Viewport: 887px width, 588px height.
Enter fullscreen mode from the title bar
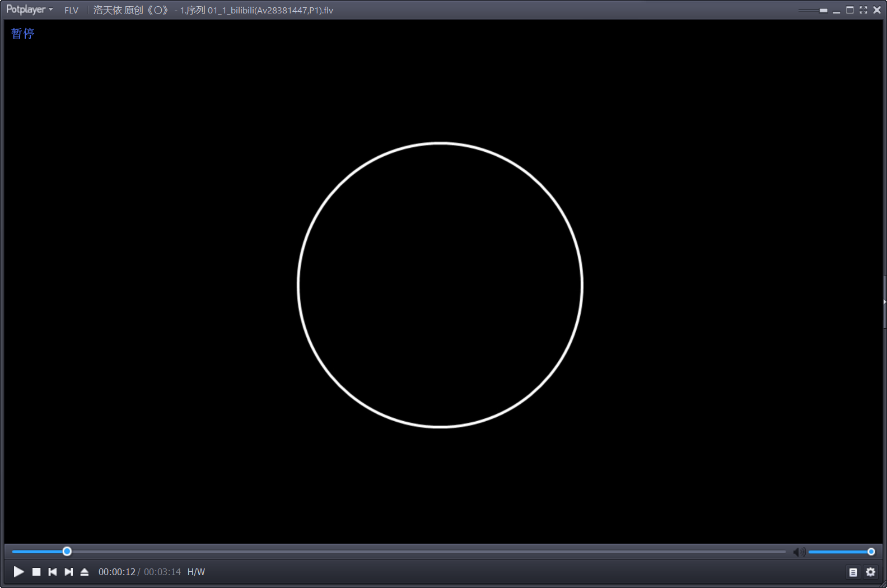(x=863, y=10)
